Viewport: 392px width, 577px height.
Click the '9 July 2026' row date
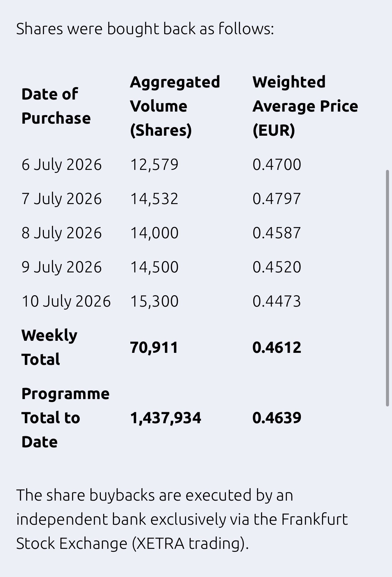pos(62,267)
